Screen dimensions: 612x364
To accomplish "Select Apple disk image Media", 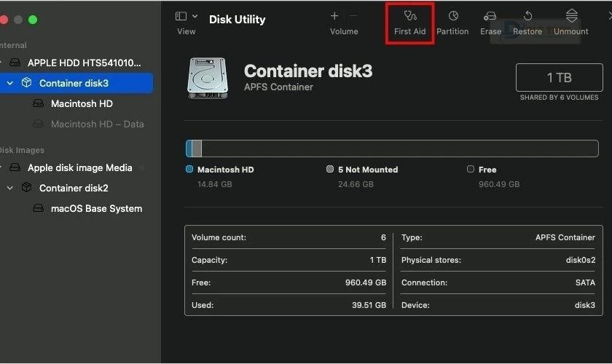I will click(79, 167).
